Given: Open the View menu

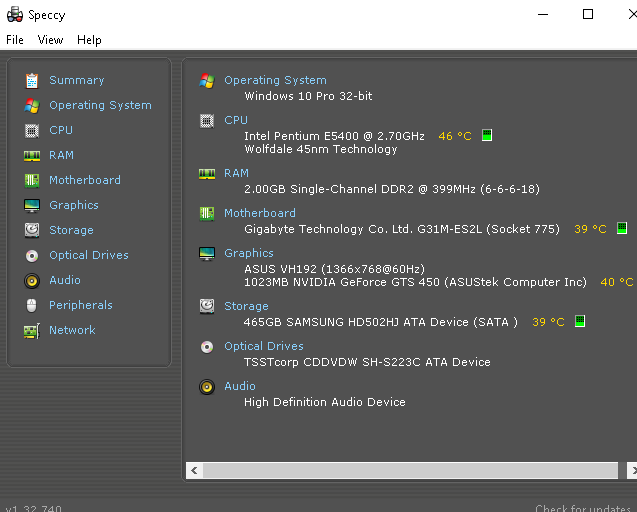Looking at the screenshot, I should 50,40.
